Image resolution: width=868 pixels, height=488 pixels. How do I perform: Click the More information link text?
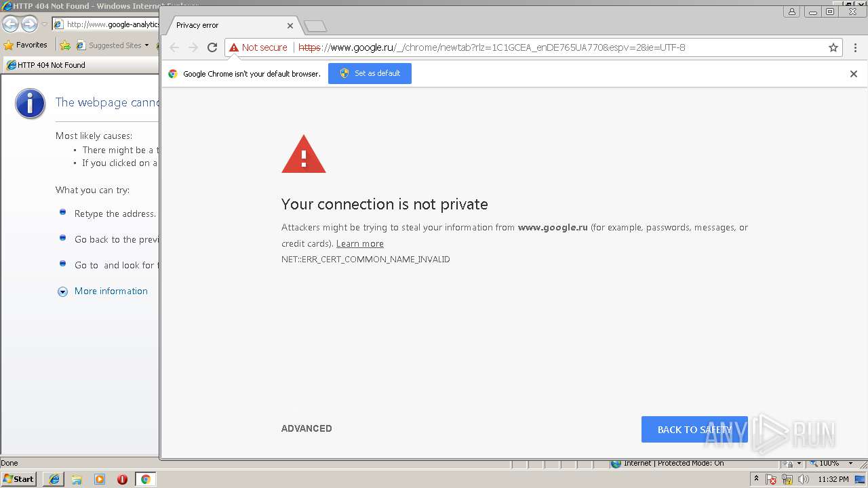point(111,291)
